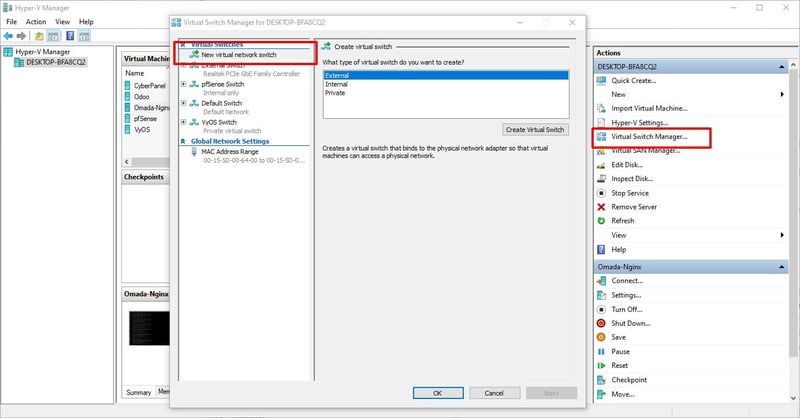The height and width of the screenshot is (418, 800).
Task: Collapse the Global Network Settings section
Action: point(183,141)
